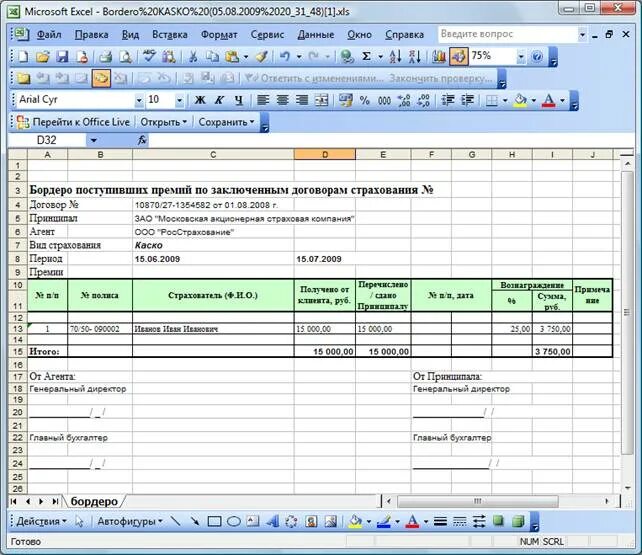Open the Формат menu
Viewport: 642px width, 555px height.
coord(219,35)
